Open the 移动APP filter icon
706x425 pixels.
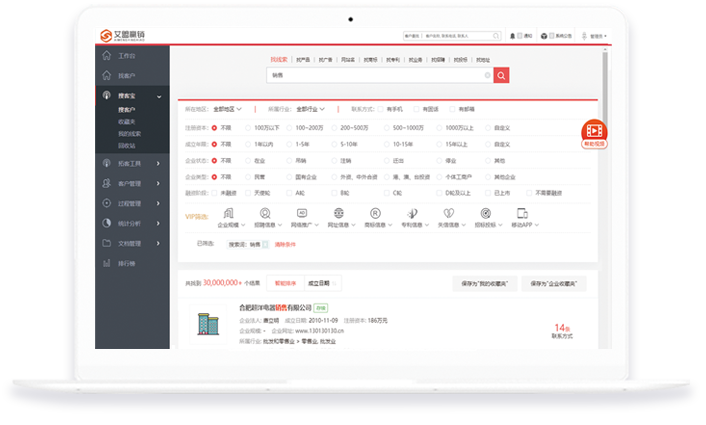tap(521, 214)
